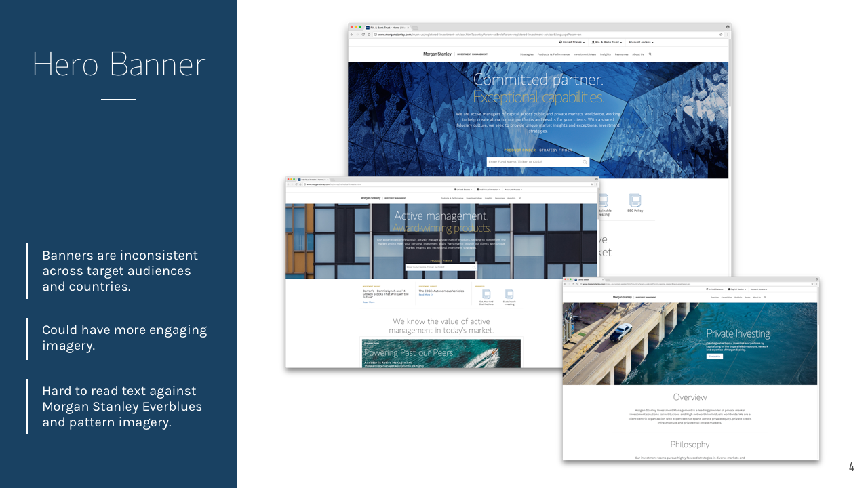Open Investment Ideas in Individual Investor window
The height and width of the screenshot is (488, 868).
tap(474, 198)
